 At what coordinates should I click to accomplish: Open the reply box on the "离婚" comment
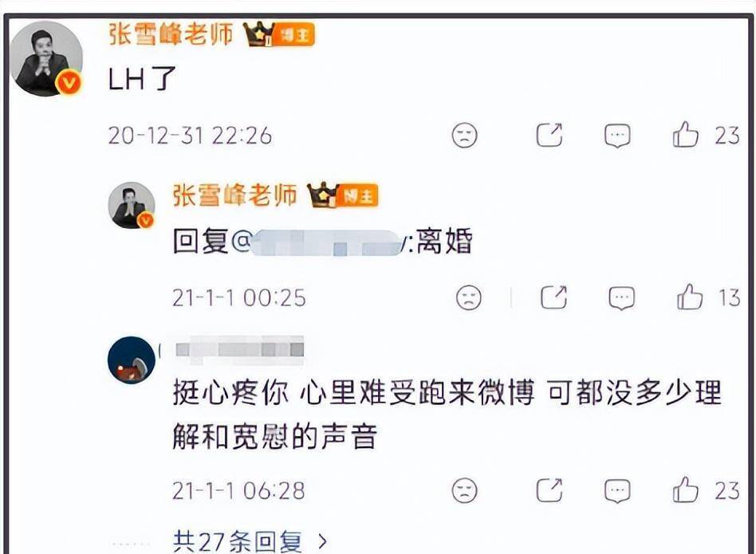coord(621,298)
